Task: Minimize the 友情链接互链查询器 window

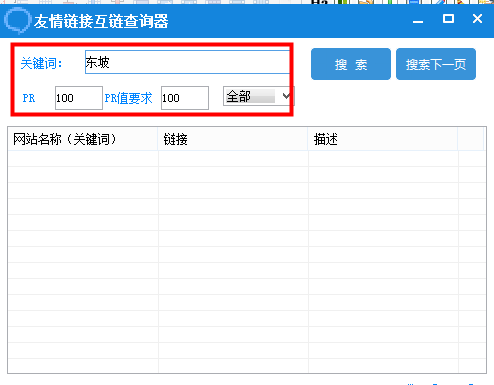Action: pos(418,21)
